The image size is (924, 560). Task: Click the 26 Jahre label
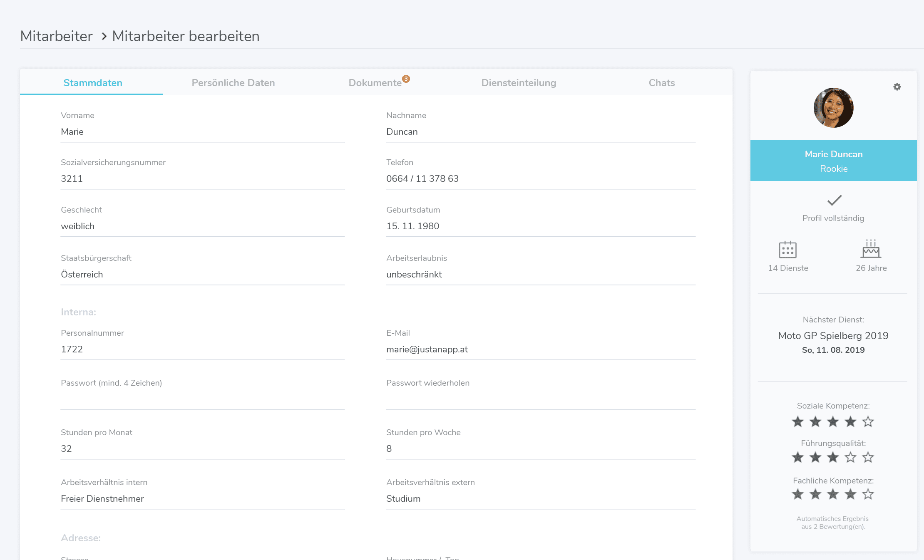point(871,268)
